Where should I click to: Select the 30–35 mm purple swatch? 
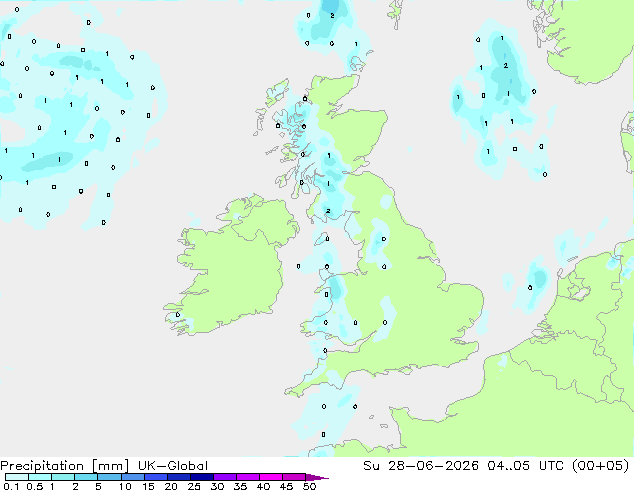pyautogui.click(x=225, y=477)
